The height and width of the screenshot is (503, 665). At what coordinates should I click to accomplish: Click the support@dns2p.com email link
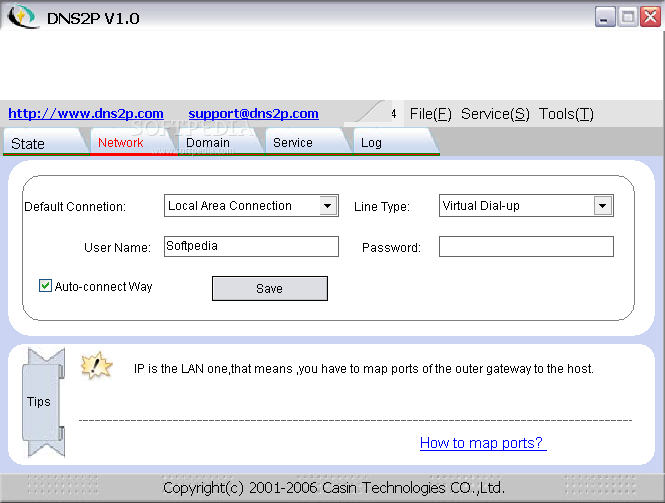[x=253, y=113]
